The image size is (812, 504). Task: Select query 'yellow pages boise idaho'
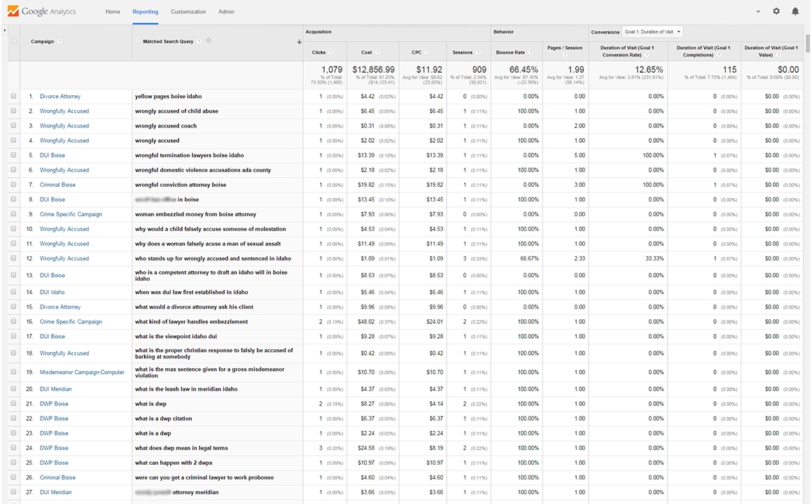(x=168, y=97)
